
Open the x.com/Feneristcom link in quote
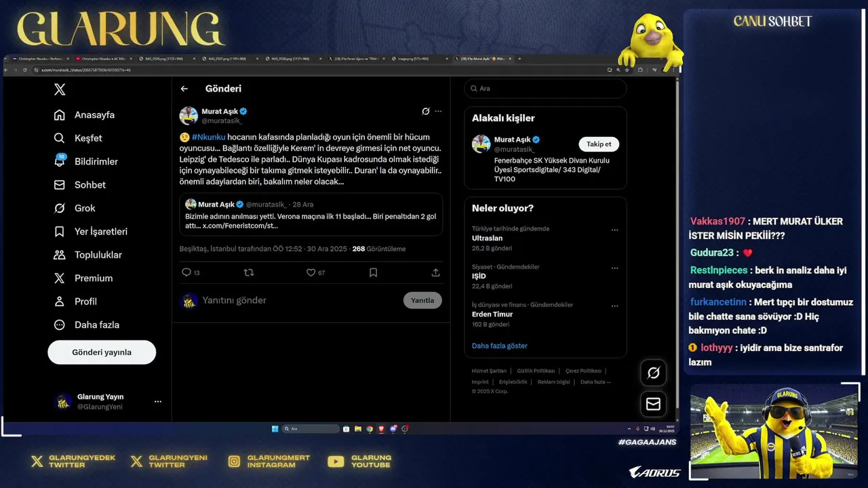pos(241,226)
